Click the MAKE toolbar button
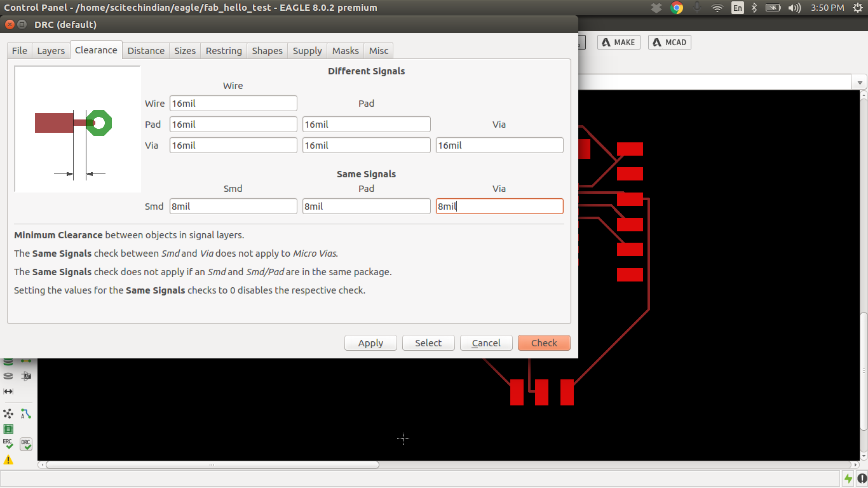This screenshot has width=868, height=488. pyautogui.click(x=618, y=43)
